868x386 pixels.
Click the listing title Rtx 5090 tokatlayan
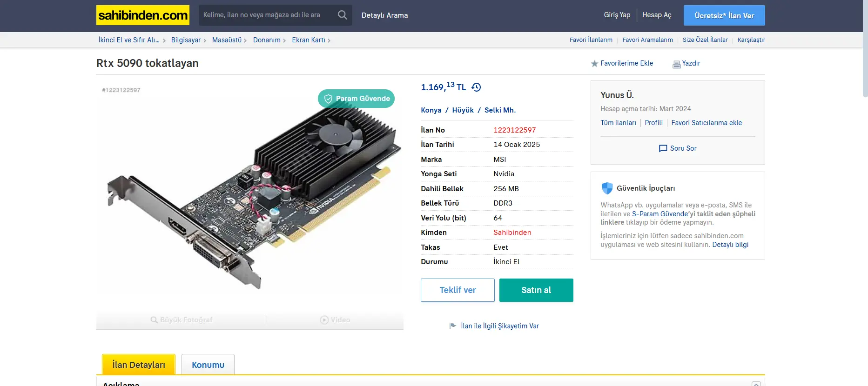click(148, 63)
